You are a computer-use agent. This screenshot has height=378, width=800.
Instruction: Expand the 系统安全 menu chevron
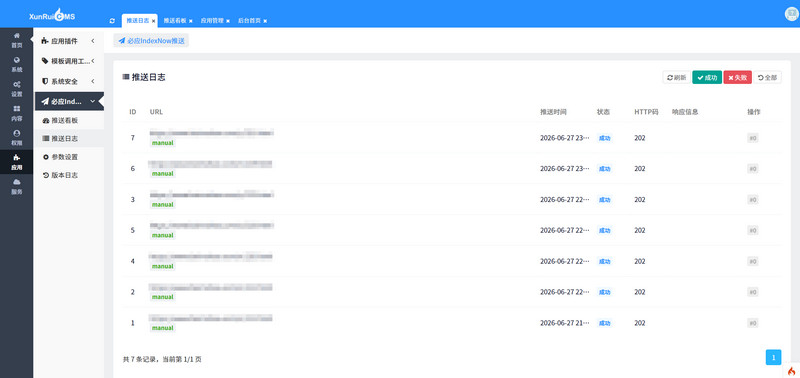pos(93,81)
